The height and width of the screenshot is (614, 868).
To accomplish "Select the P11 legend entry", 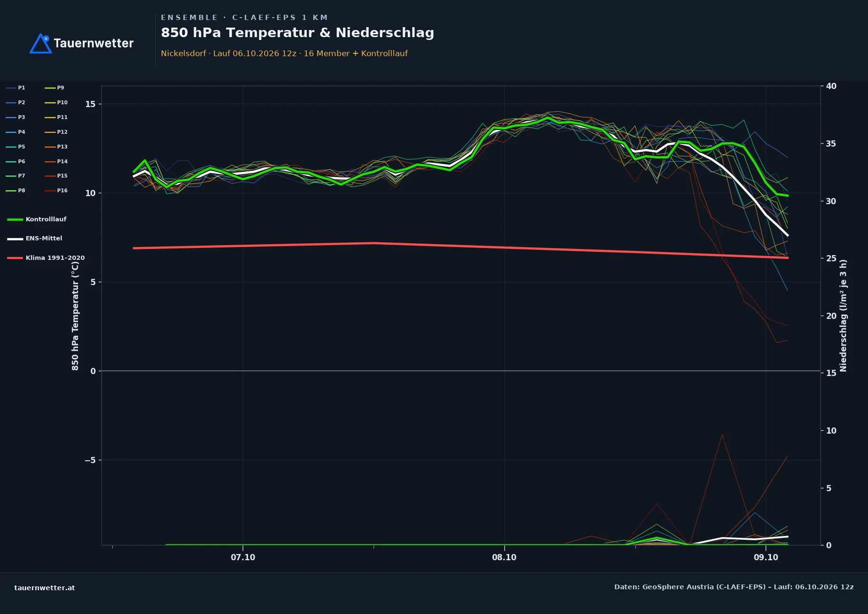I will coord(56,118).
